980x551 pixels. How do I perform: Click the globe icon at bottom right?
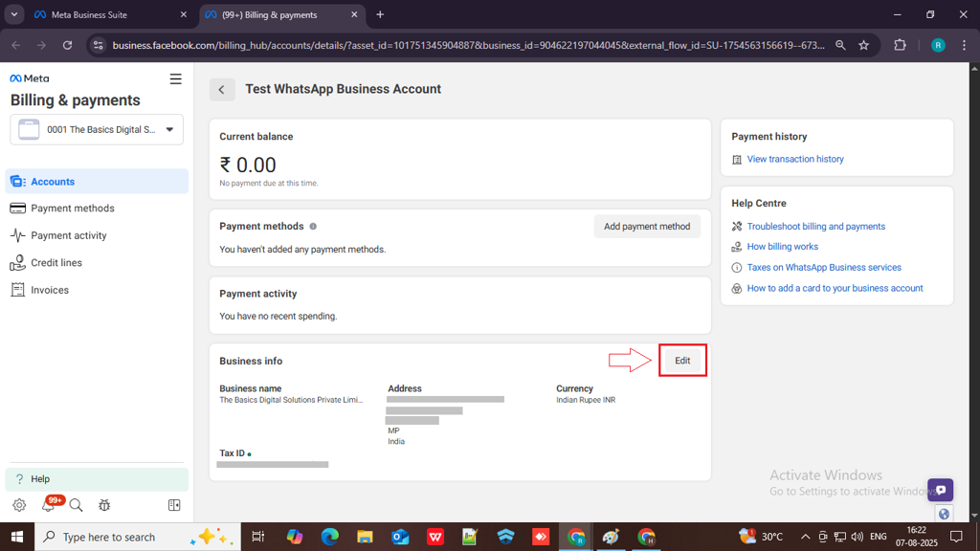tap(944, 514)
